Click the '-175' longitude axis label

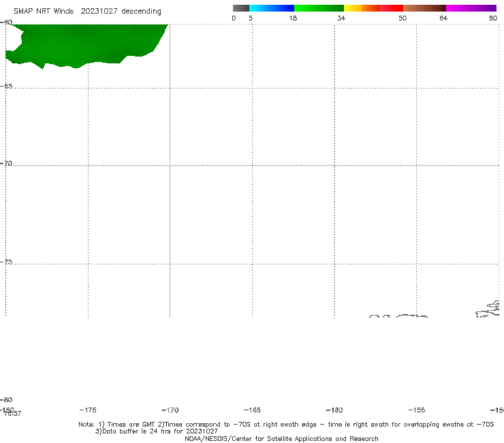point(88,410)
